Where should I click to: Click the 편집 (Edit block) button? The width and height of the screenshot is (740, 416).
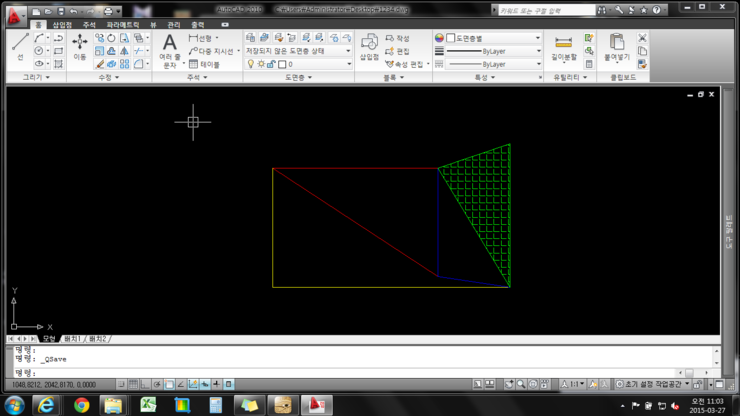[397, 51]
